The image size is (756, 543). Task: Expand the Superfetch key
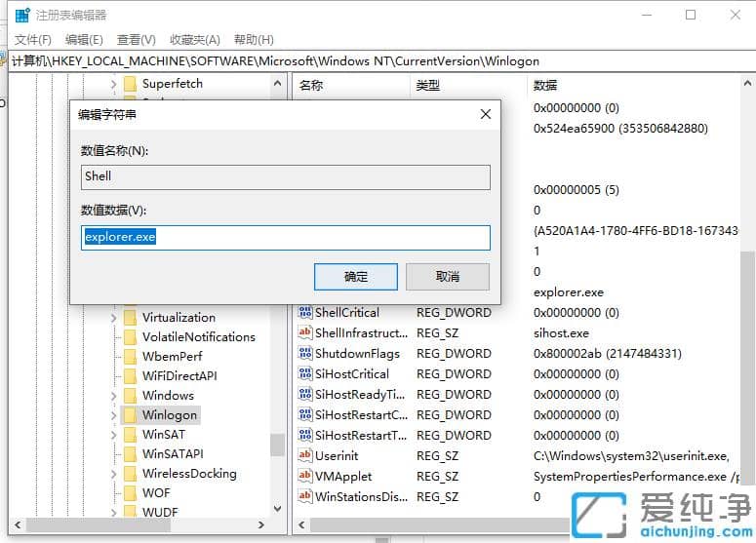pos(113,84)
